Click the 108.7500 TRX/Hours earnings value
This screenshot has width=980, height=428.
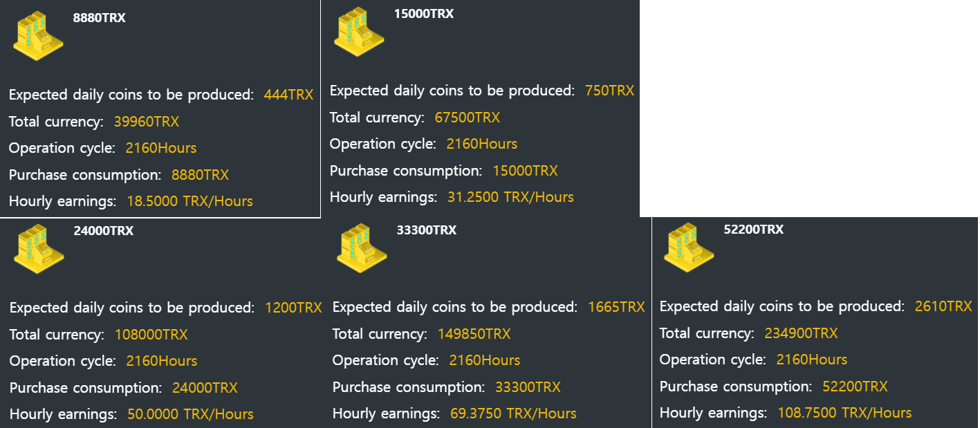tap(844, 413)
